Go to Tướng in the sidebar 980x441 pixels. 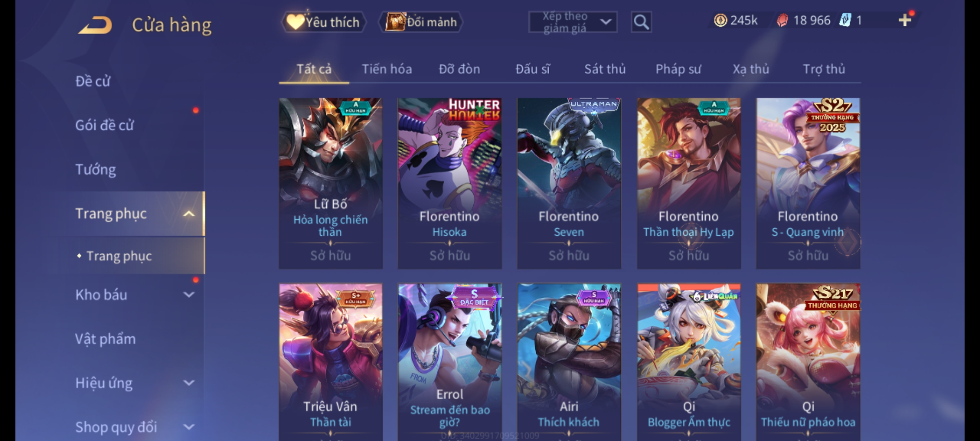pos(96,169)
